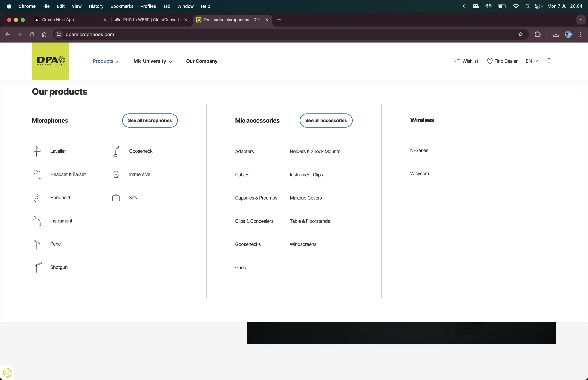Viewport: 588px width, 380px height.
Task: Collapse the Products menu
Action: point(106,61)
